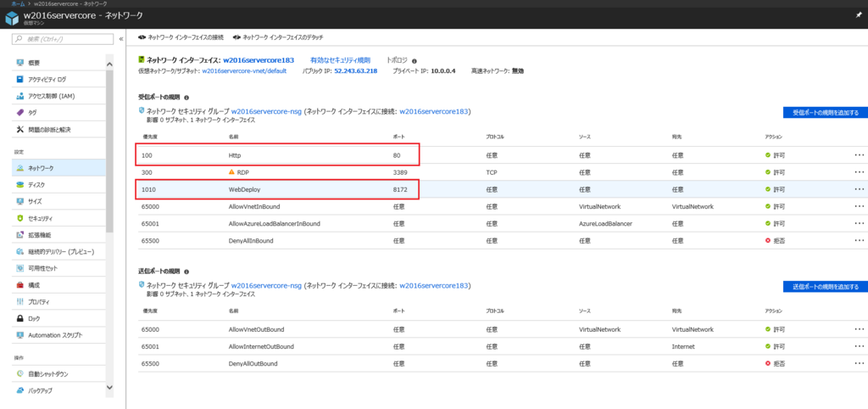
Task: Click the RDP warning triangle icon
Action: tap(232, 172)
